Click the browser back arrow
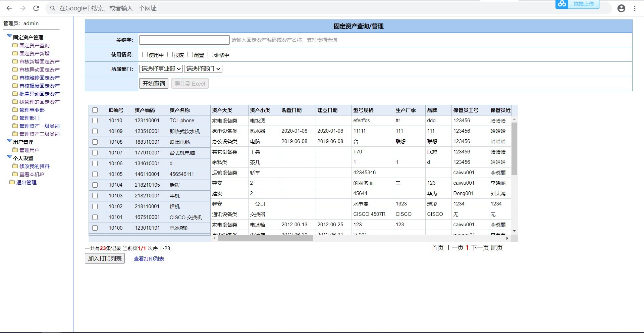 tap(9, 8)
